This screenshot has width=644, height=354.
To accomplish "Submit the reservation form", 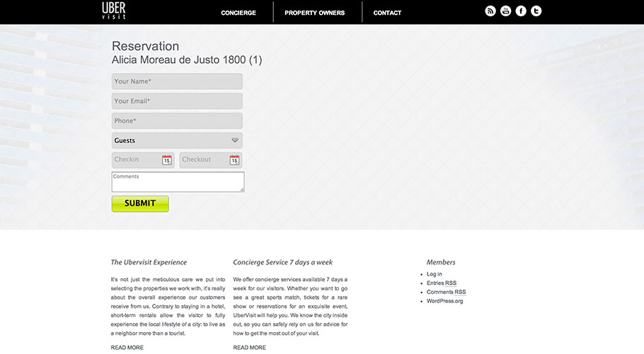I will [x=140, y=204].
